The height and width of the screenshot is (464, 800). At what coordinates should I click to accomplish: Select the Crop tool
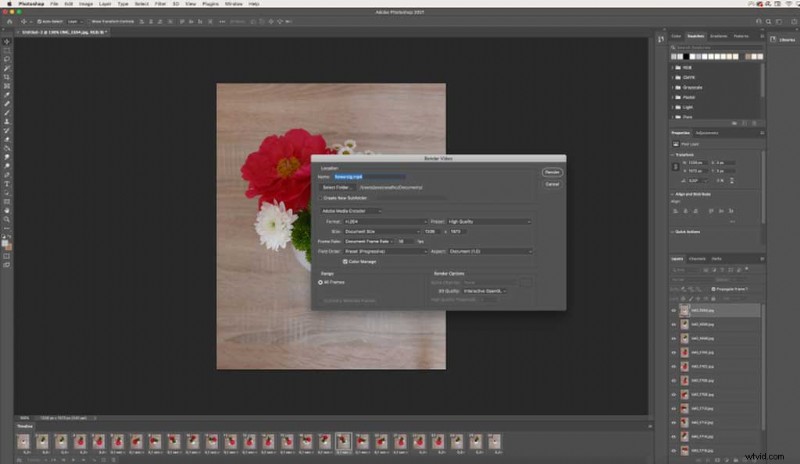(x=7, y=77)
